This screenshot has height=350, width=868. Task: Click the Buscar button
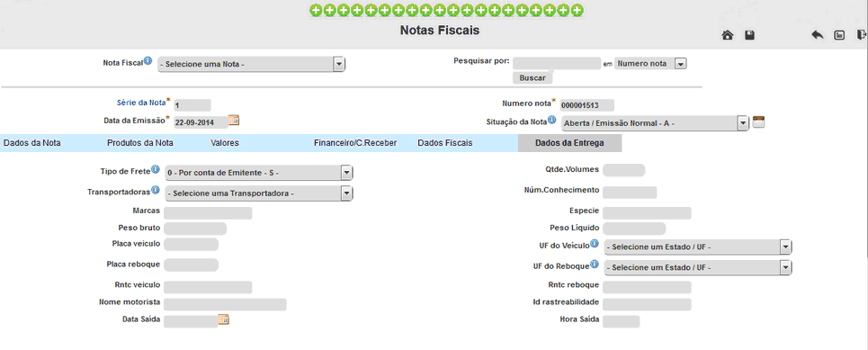click(x=532, y=78)
